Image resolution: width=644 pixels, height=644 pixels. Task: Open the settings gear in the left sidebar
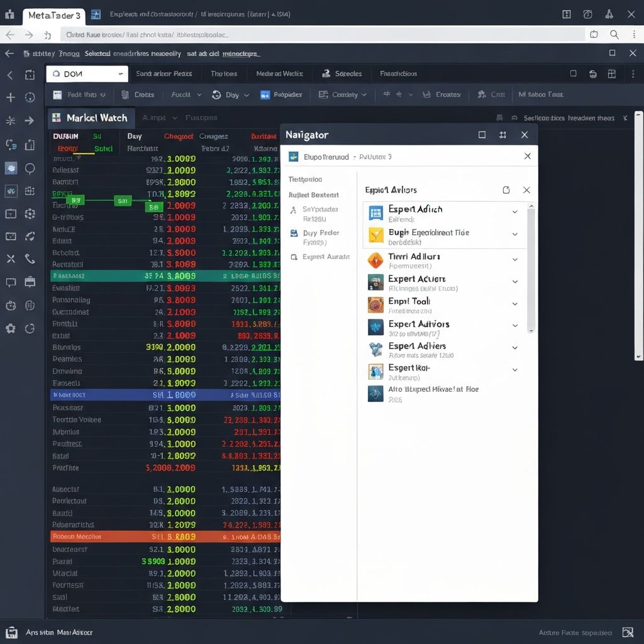(x=10, y=328)
